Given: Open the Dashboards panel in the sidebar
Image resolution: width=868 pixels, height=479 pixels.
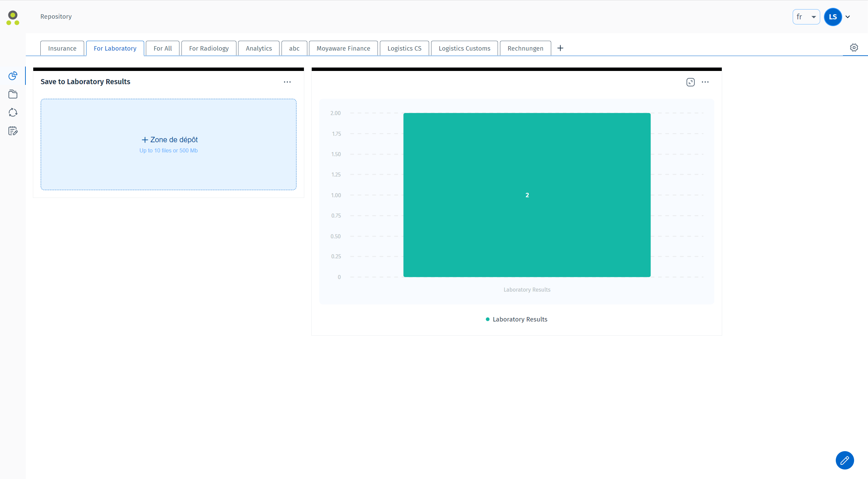Looking at the screenshot, I should pyautogui.click(x=13, y=76).
